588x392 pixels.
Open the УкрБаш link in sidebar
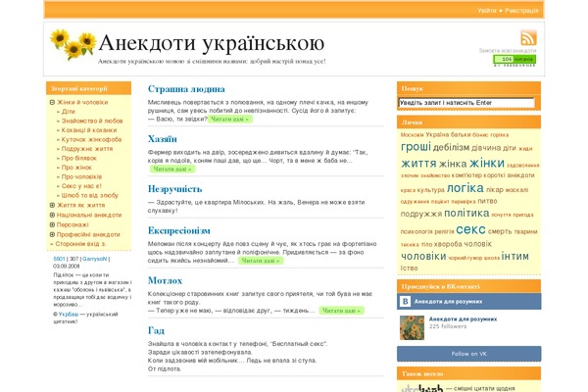pos(69,315)
